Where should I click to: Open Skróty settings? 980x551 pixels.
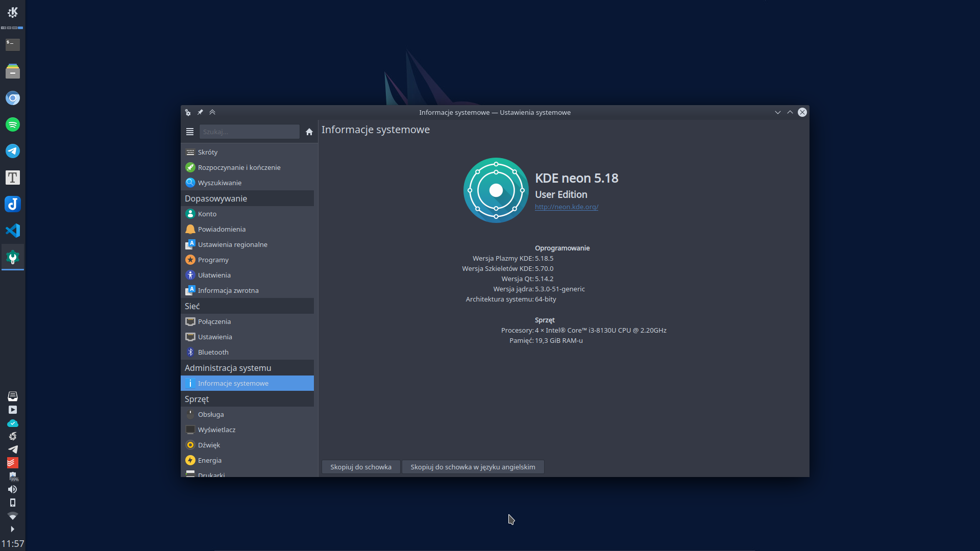pyautogui.click(x=247, y=152)
